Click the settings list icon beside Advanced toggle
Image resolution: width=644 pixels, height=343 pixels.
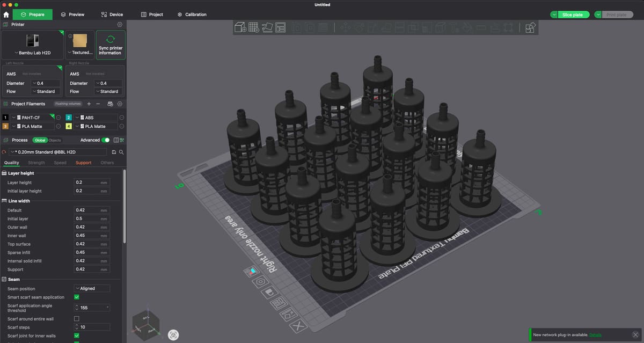click(x=116, y=140)
